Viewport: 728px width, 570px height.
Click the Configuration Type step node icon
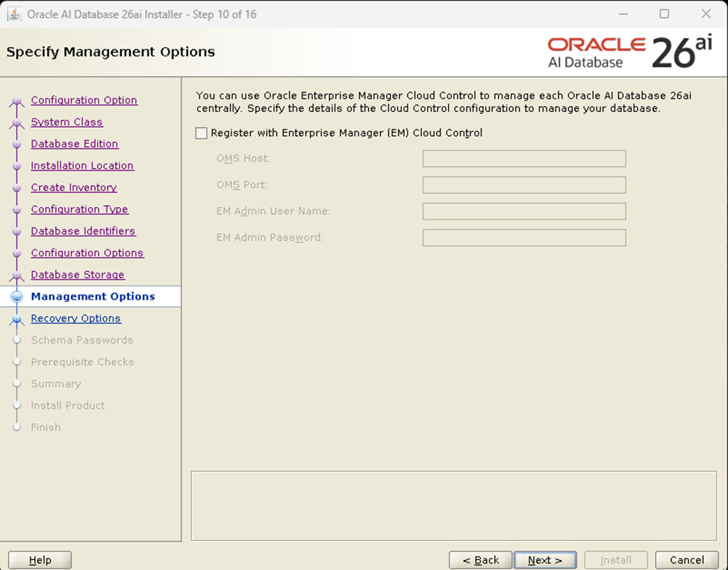16,209
